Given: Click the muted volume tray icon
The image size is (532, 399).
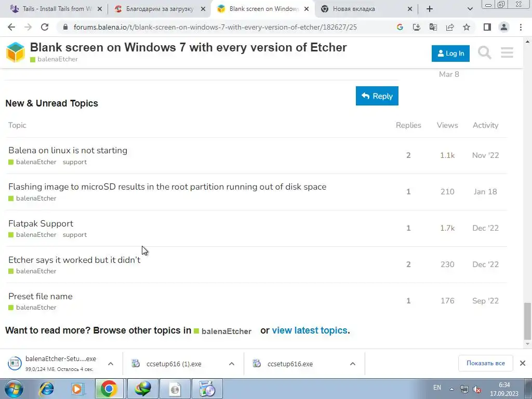Looking at the screenshot, I should tap(477, 389).
